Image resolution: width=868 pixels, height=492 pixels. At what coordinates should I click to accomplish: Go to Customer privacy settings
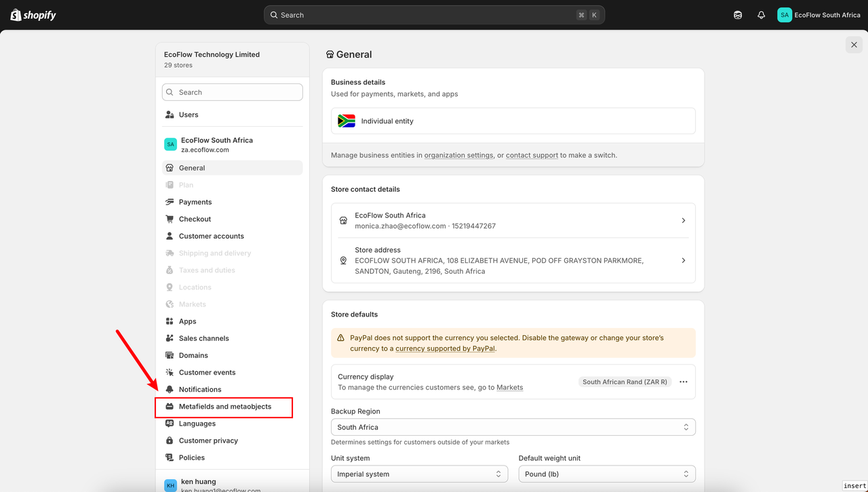point(208,440)
